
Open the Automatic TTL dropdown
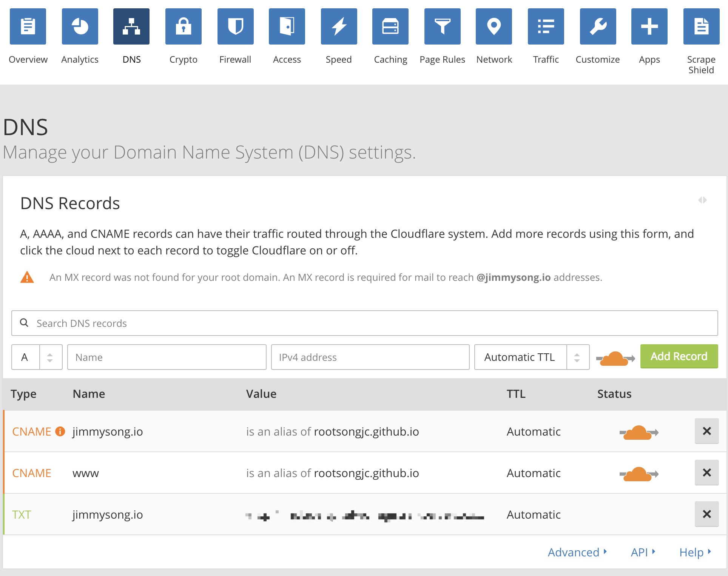click(532, 357)
